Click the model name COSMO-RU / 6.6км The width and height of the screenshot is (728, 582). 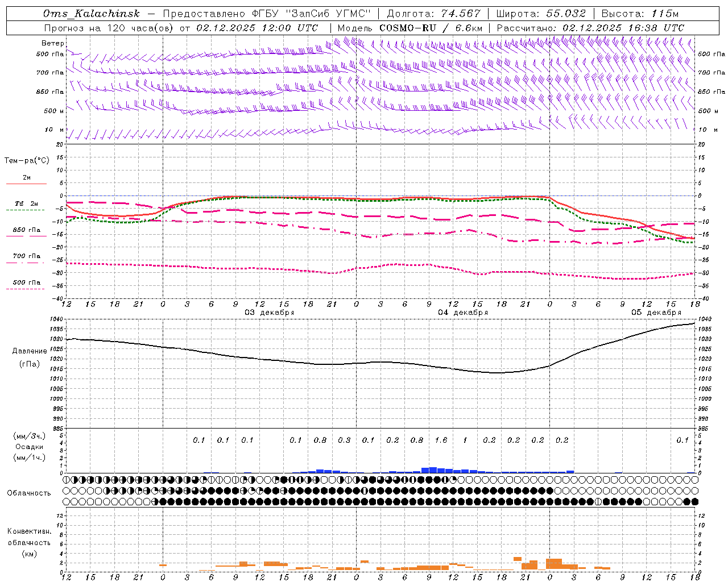click(x=431, y=28)
